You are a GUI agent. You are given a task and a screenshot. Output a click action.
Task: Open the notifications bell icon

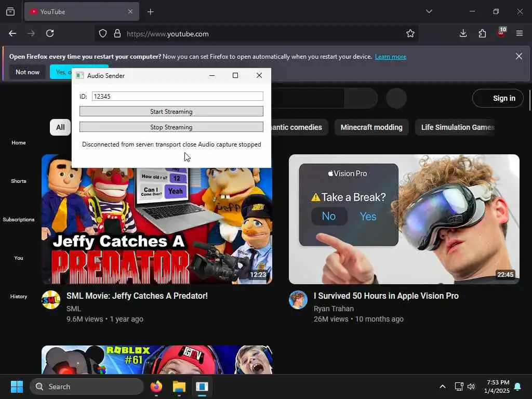(518, 387)
